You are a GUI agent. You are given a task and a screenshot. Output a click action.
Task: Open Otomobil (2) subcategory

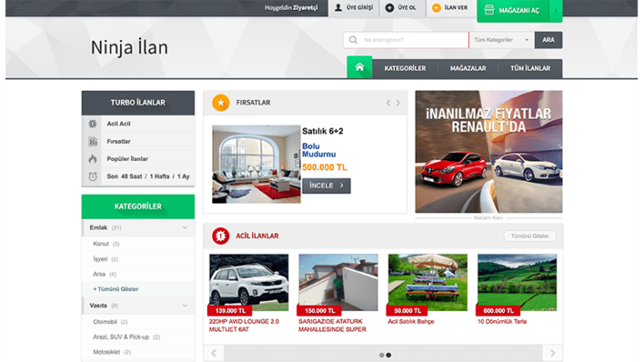tap(110, 322)
